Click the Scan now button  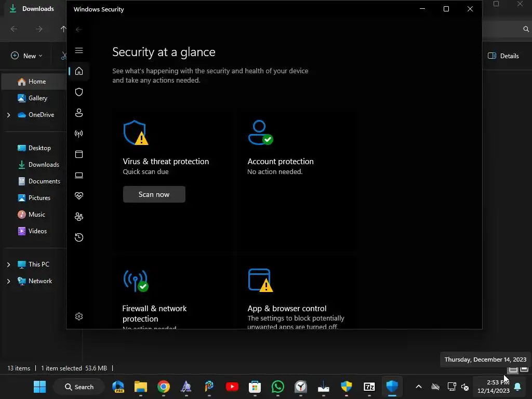pos(154,194)
